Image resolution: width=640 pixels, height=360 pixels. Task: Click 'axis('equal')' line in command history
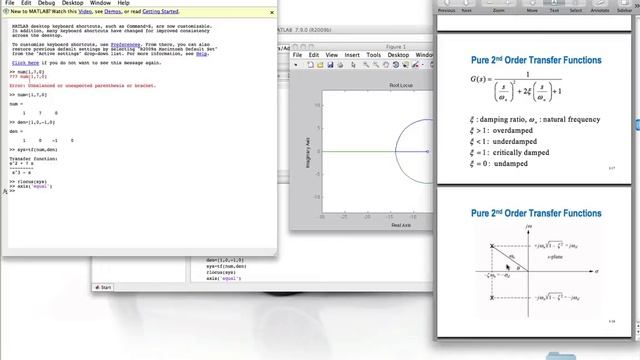point(224,278)
